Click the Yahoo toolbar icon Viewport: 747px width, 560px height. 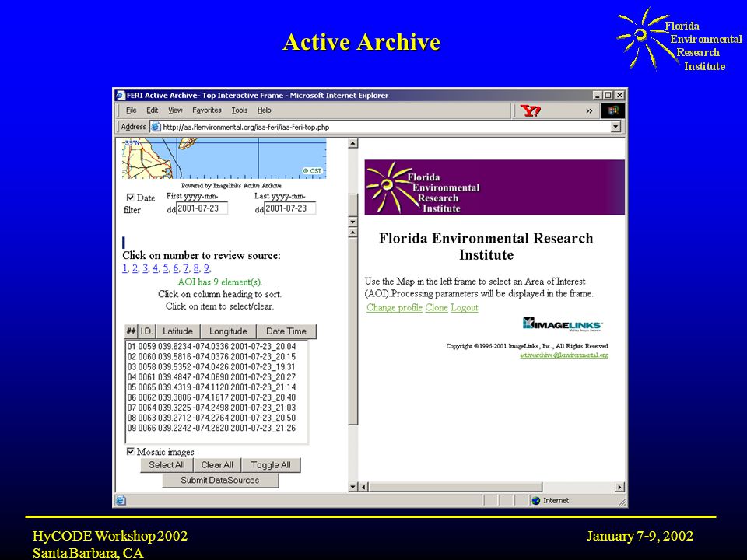point(530,111)
